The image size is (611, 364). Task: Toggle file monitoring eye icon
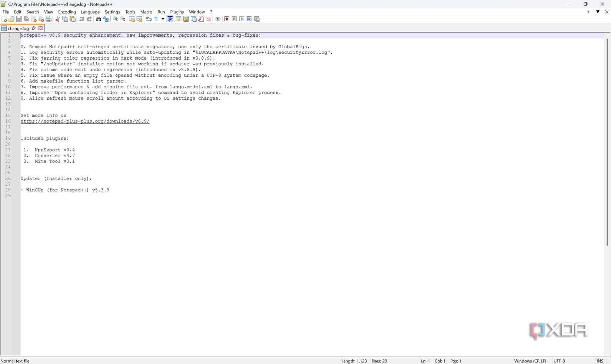218,19
